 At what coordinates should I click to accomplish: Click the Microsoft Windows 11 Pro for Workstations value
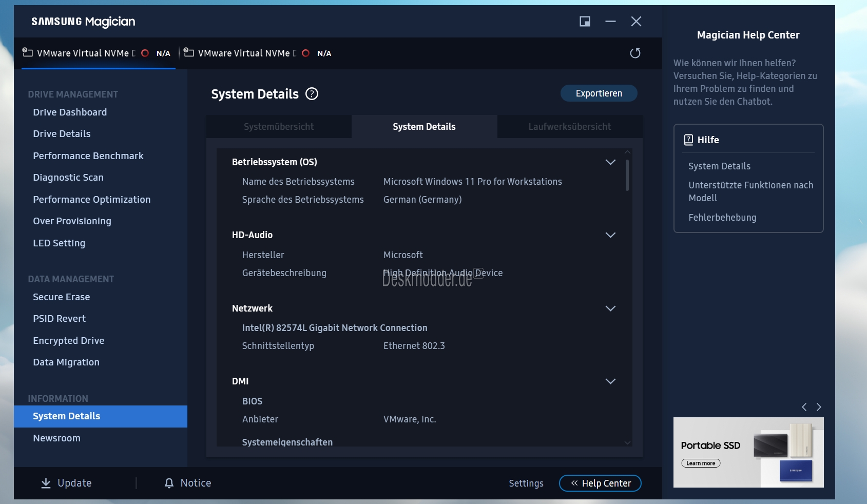472,182
